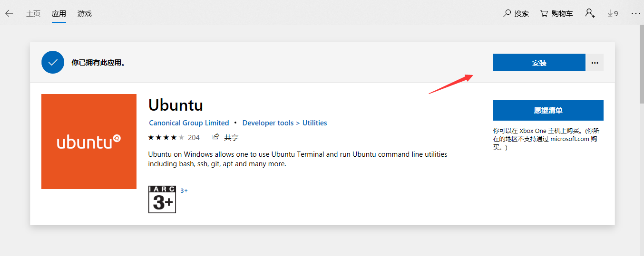Click the star rating for Ubuntu
The width and height of the screenshot is (644, 256).
(166, 137)
